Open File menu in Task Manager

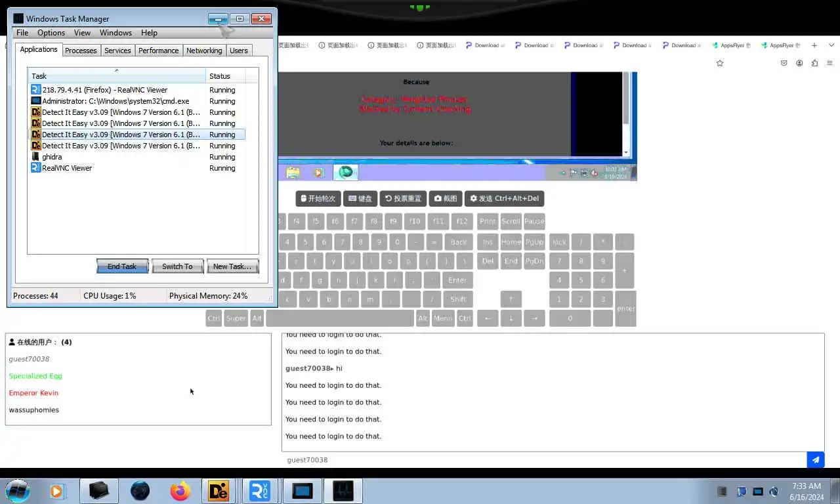pyautogui.click(x=22, y=33)
